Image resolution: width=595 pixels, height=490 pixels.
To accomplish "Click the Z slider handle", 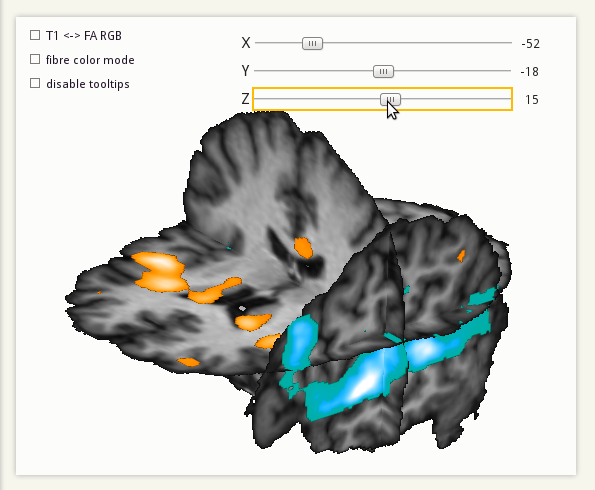I will [x=390, y=100].
